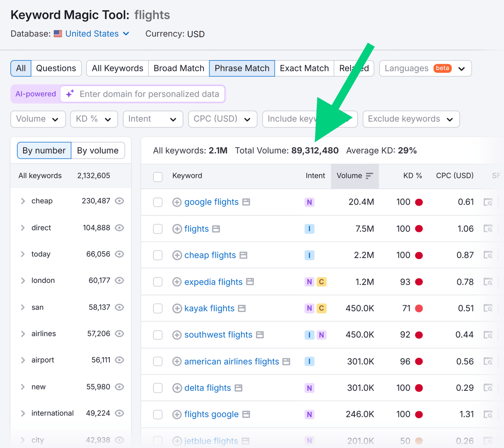Switch to the Exact Match tab

pyautogui.click(x=304, y=68)
